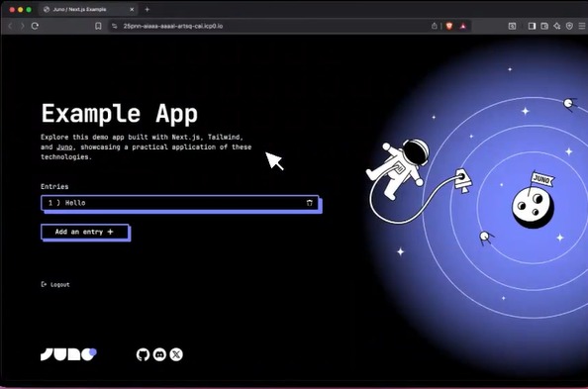Open Leo AI sparkle icon in toolbar
The image size is (588, 389).
coord(557,26)
